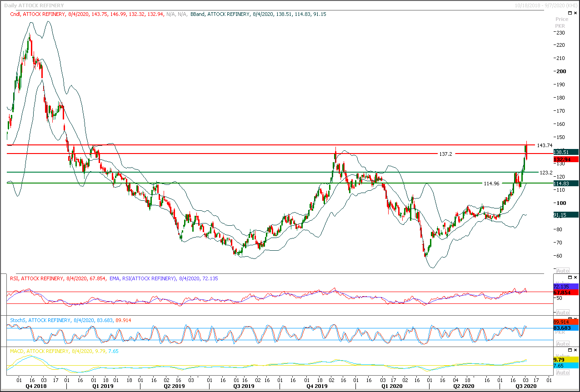Click the red 132.94 last price tag
This screenshot has height=392, width=580.
click(x=565, y=159)
